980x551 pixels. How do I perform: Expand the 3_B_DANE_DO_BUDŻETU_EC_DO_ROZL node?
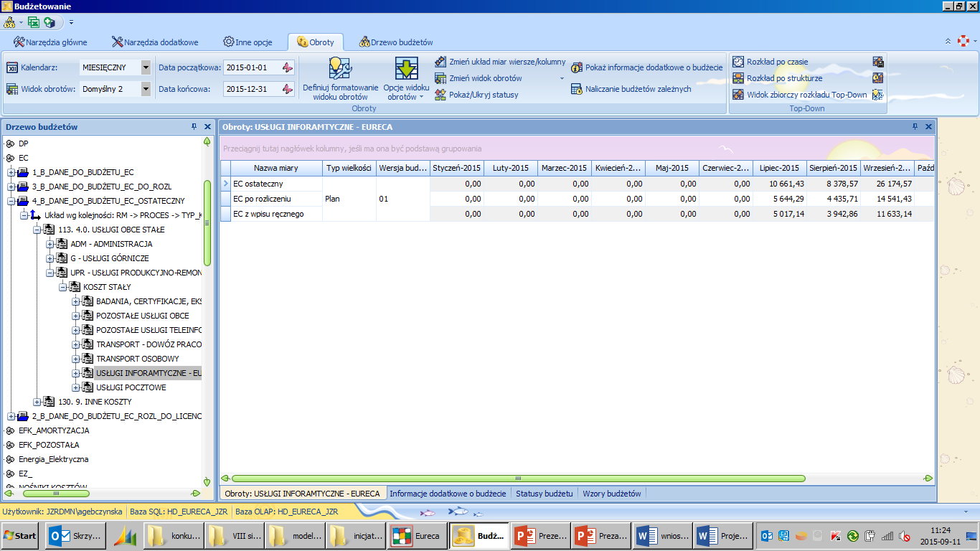[11, 187]
